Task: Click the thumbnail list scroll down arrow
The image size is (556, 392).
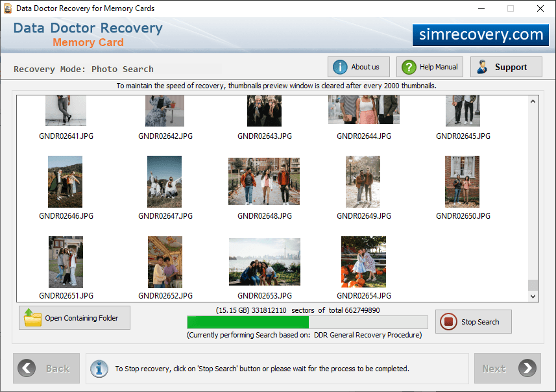Action: 533,296
